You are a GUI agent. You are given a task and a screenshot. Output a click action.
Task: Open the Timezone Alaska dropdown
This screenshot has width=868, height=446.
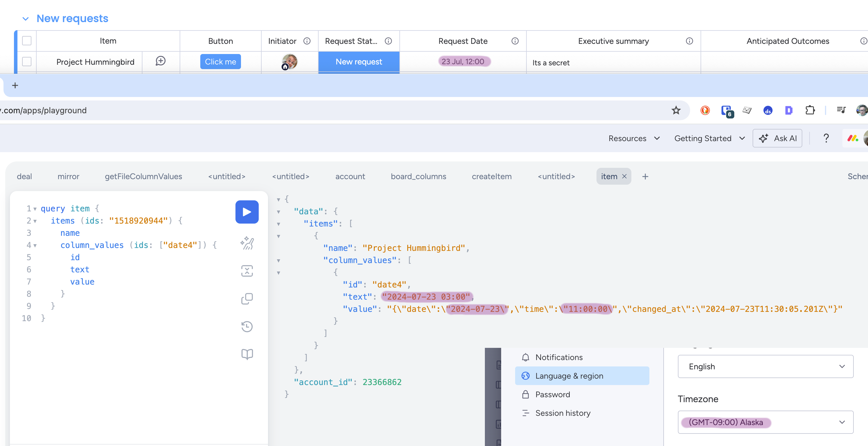pyautogui.click(x=765, y=422)
